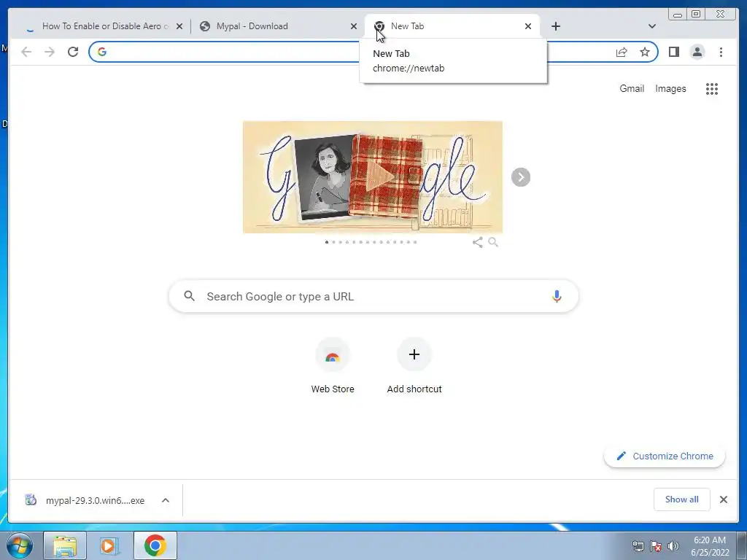Viewport: 747px width, 560px height.
Task: Click the Chrome taskbar icon
Action: 155,545
